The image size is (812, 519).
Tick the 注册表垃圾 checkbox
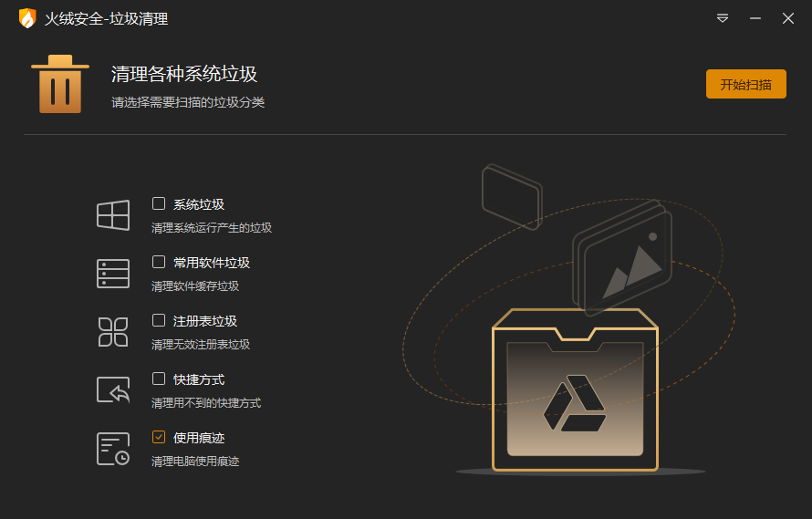tap(159, 321)
